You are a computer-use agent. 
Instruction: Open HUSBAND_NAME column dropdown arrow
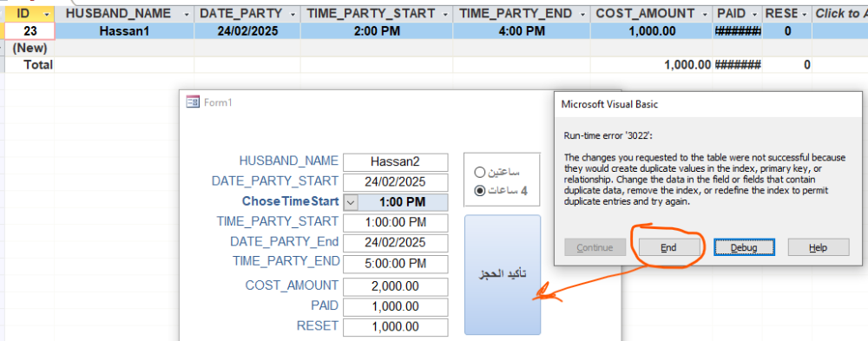tap(187, 14)
